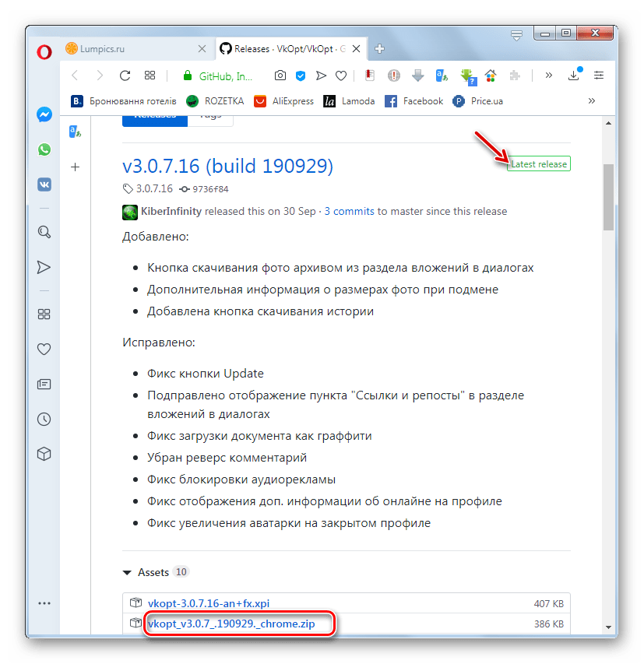644x664 pixels.
Task: Open the History clock icon in sidebar
Action: [44, 420]
